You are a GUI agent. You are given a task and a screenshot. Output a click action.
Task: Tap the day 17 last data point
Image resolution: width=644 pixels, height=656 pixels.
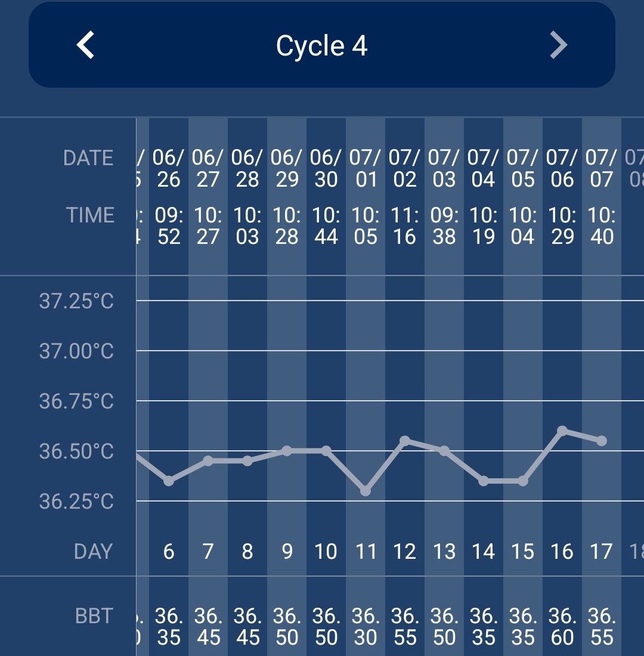pyautogui.click(x=602, y=441)
